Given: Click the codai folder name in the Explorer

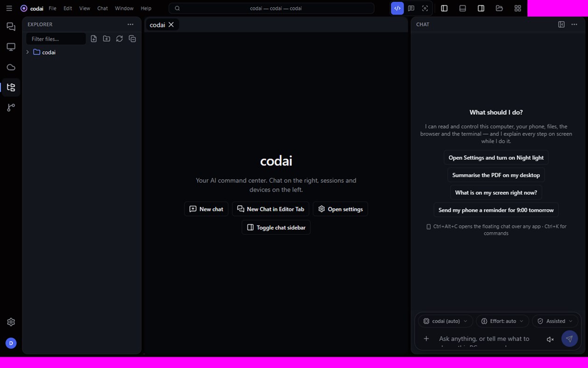Looking at the screenshot, I should click(49, 52).
